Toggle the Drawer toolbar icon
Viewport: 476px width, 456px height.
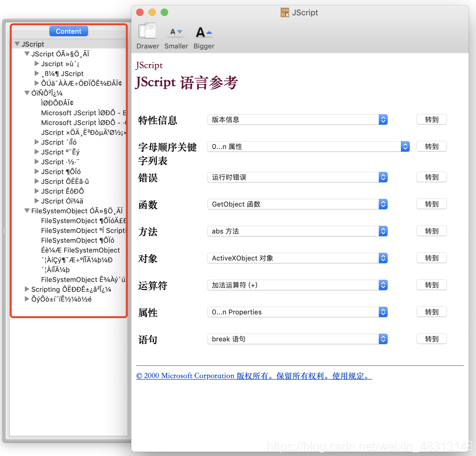click(148, 31)
